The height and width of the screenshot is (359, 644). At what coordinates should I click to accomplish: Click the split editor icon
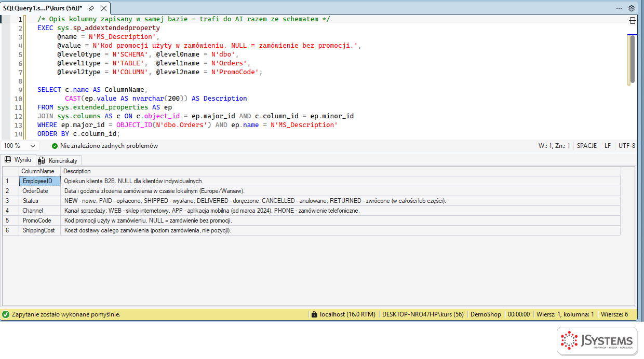pos(632,20)
